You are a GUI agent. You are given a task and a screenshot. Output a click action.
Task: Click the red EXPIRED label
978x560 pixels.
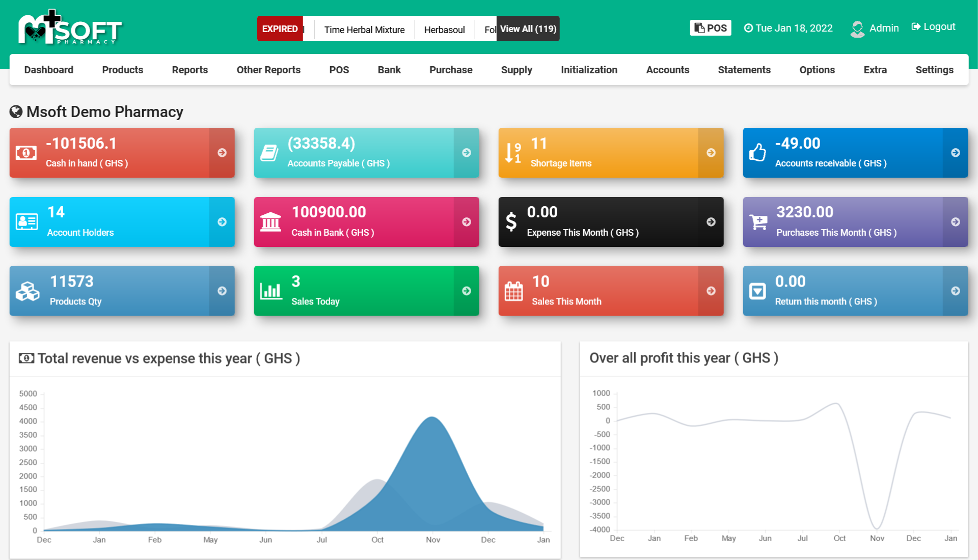tap(280, 29)
